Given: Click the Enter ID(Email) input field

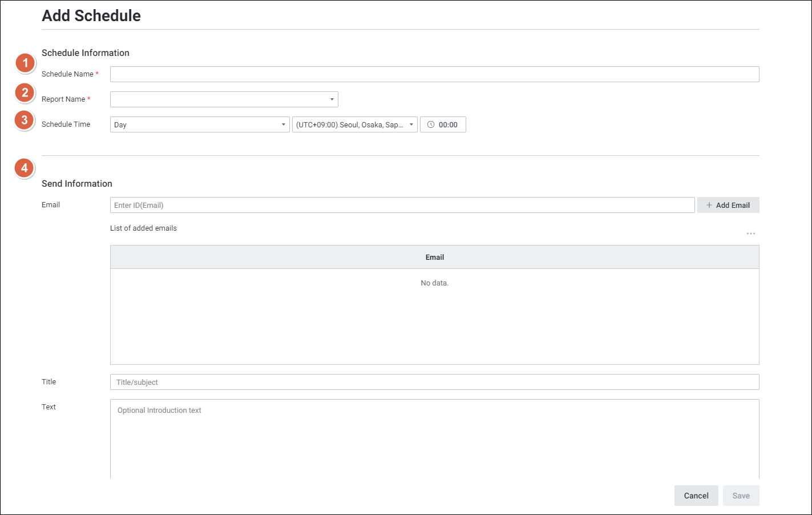Looking at the screenshot, I should 402,205.
